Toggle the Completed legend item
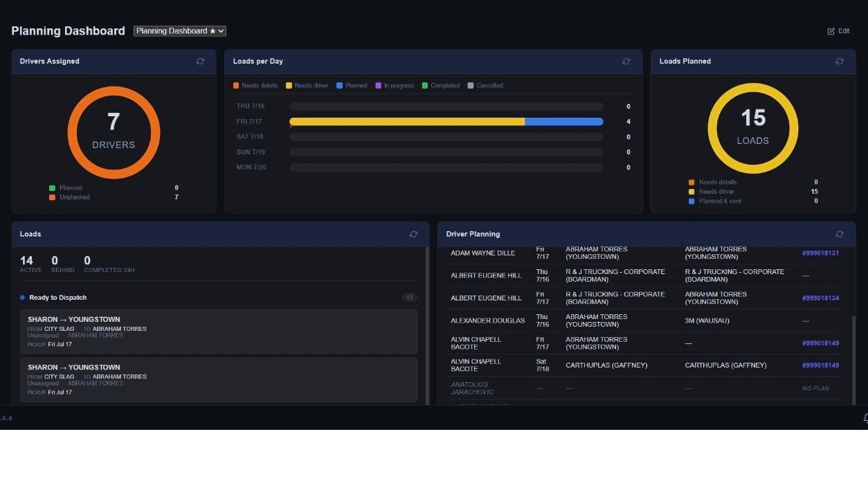This screenshot has height=488, width=868. point(441,86)
